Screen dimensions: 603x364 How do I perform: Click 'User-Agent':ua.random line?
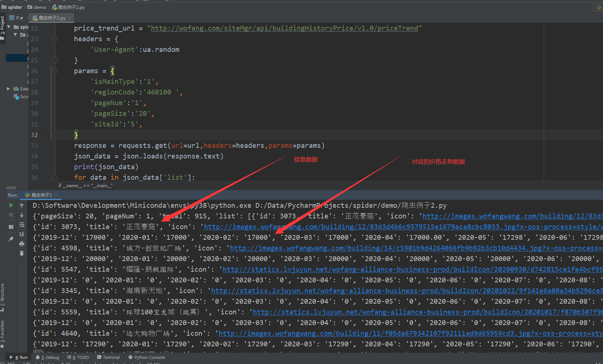135,50
